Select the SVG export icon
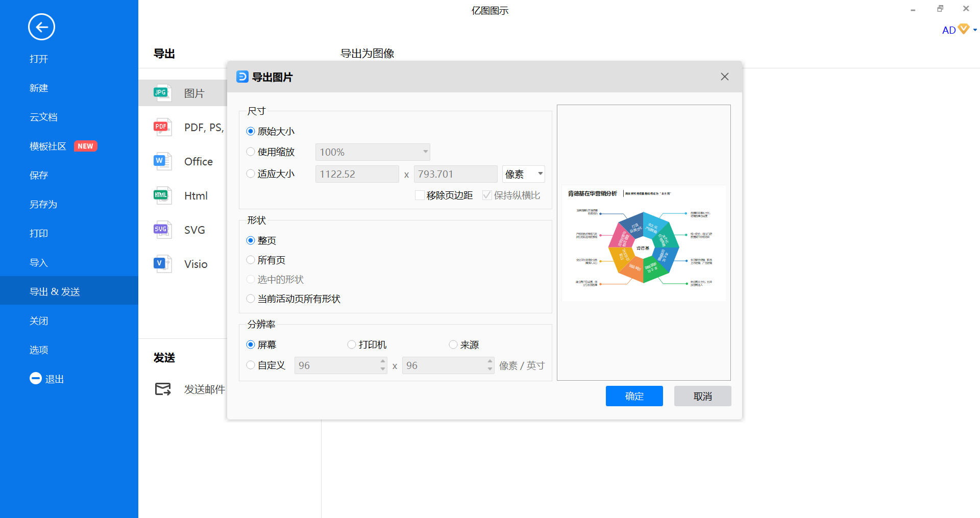Viewport: 980px width, 518px height. point(162,230)
